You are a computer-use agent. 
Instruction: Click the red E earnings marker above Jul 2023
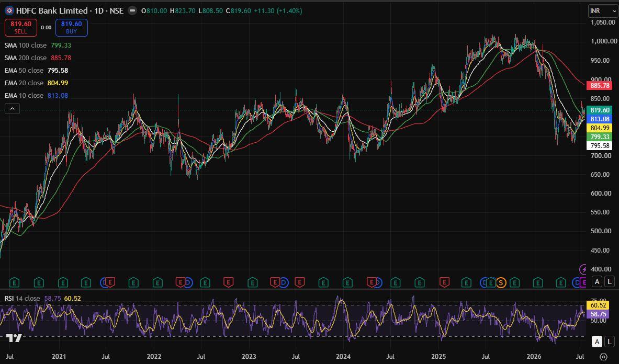[x=300, y=282]
